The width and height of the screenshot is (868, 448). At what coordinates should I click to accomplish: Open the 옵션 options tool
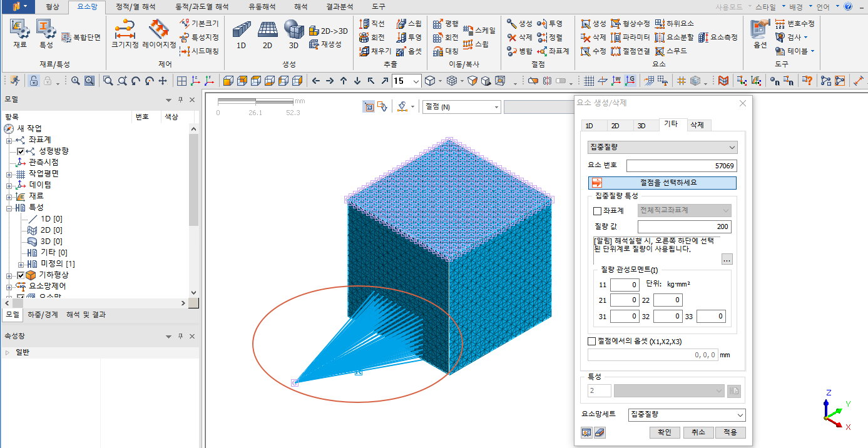coord(760,34)
